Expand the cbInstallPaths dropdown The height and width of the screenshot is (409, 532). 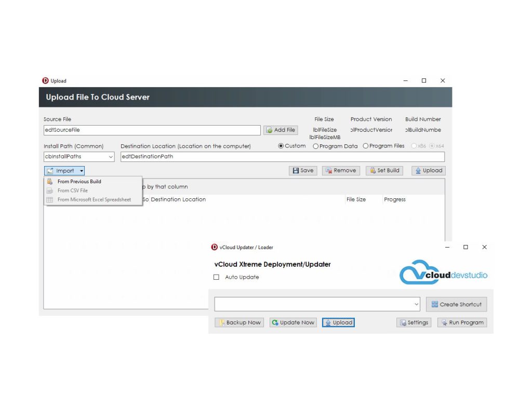[x=111, y=157]
